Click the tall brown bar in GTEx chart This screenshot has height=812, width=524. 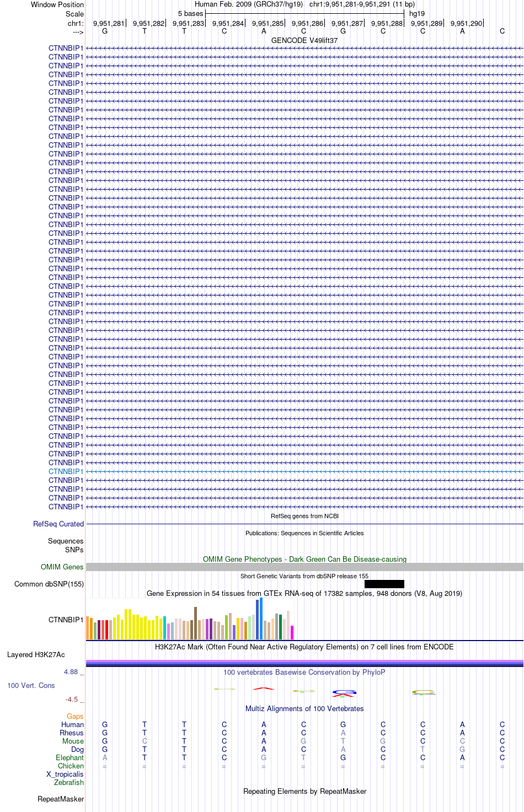(195, 623)
